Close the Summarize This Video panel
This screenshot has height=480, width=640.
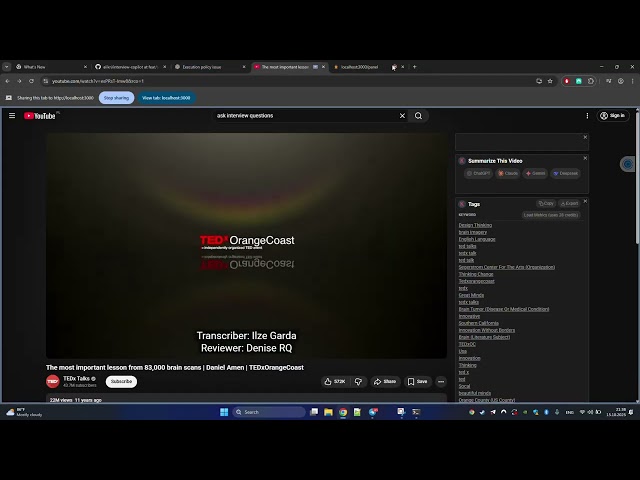585,158
